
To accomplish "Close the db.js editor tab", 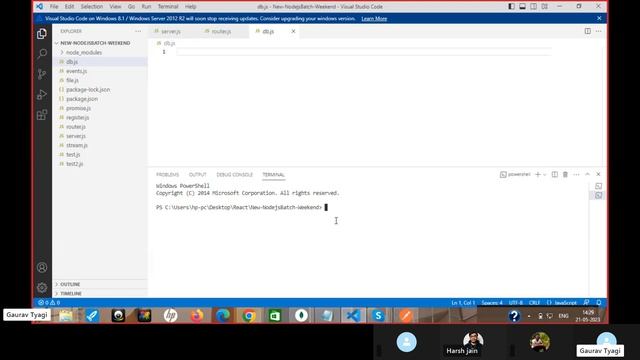I will click(x=293, y=31).
